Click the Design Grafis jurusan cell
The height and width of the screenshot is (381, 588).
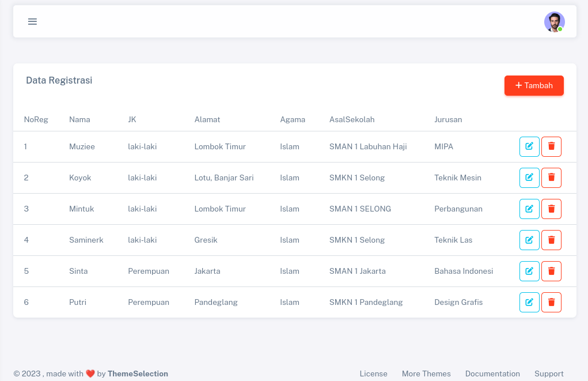click(458, 303)
